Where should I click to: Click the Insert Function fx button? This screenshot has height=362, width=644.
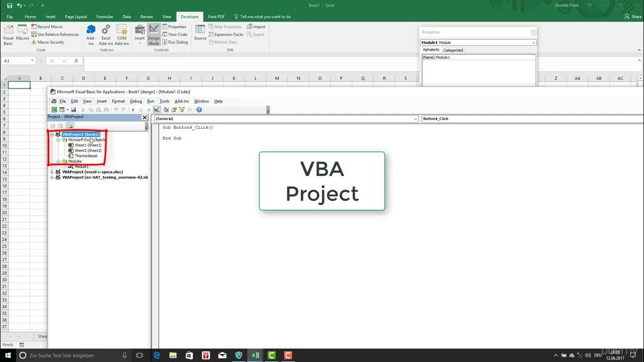coord(76,61)
